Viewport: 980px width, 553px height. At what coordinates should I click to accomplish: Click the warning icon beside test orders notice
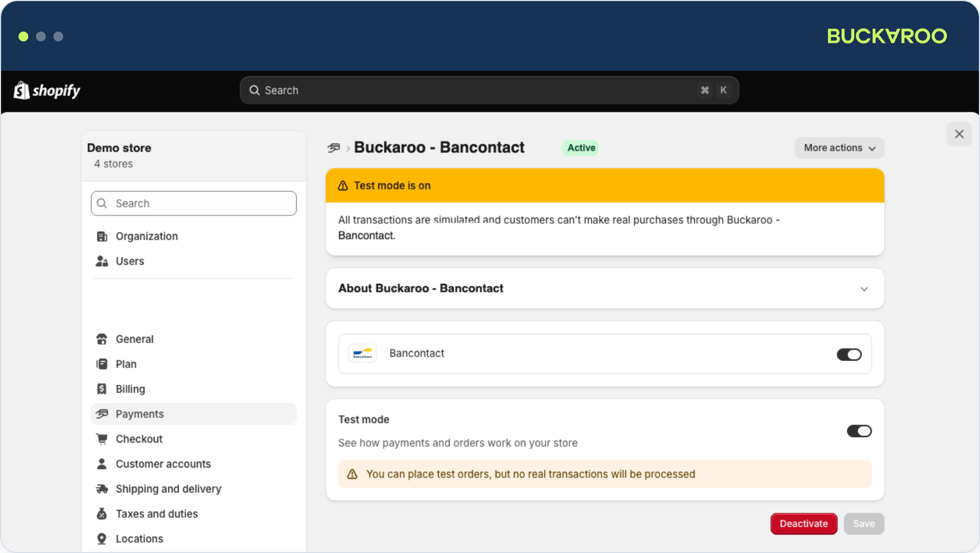click(352, 474)
